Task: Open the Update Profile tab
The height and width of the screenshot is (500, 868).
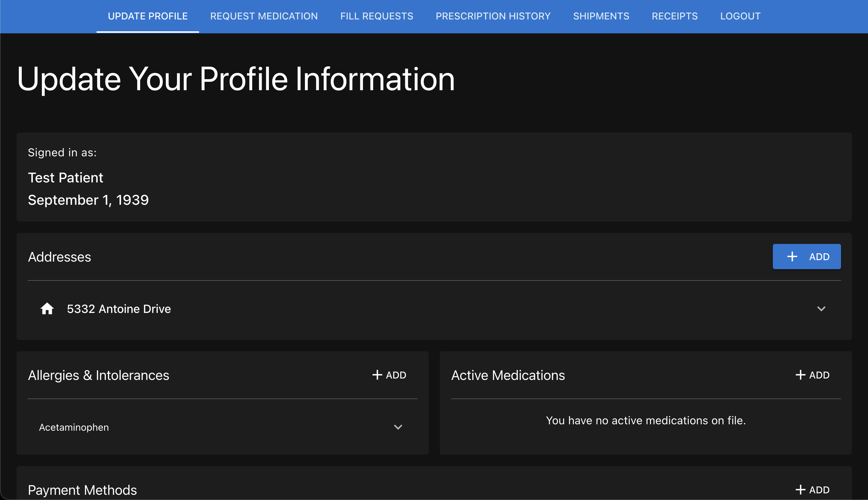Action: (148, 16)
